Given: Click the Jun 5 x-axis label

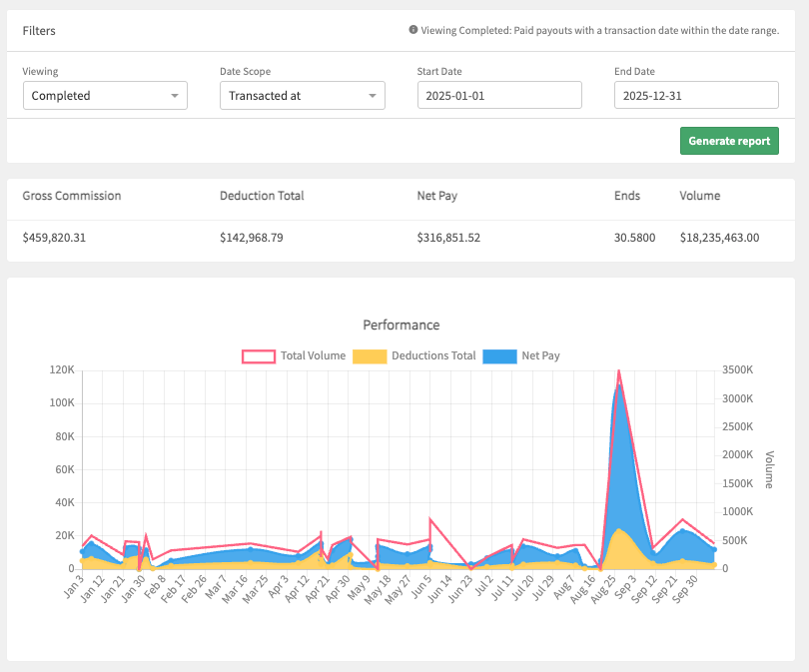Looking at the screenshot, I should tap(421, 587).
